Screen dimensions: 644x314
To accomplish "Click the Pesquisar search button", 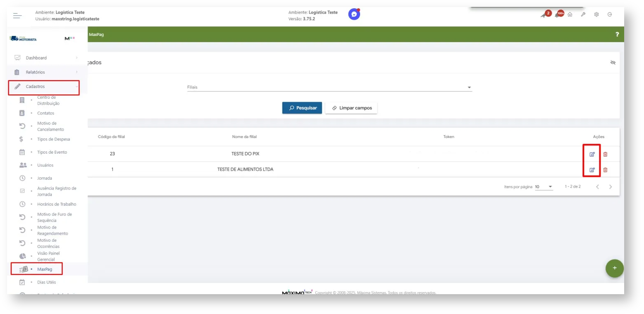I will [x=302, y=108].
